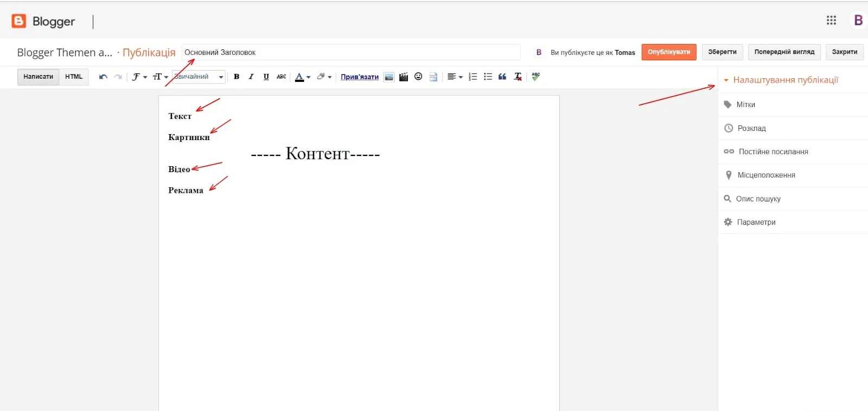Open the Постійне посилання permalink section

tap(793, 151)
